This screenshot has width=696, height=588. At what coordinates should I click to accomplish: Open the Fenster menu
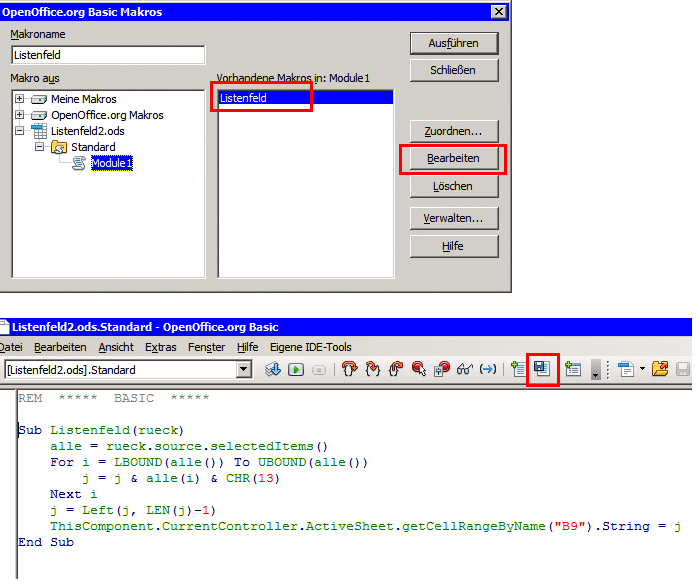206,347
